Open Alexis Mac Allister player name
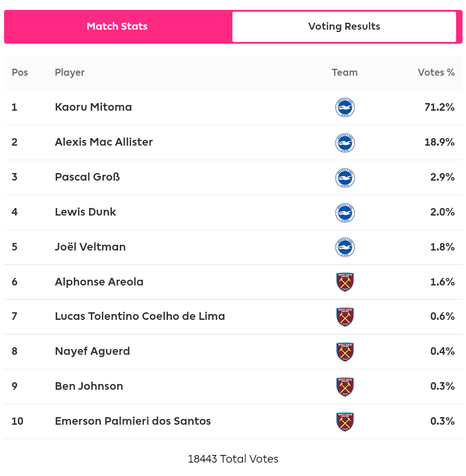The image size is (466, 476). [x=104, y=142]
